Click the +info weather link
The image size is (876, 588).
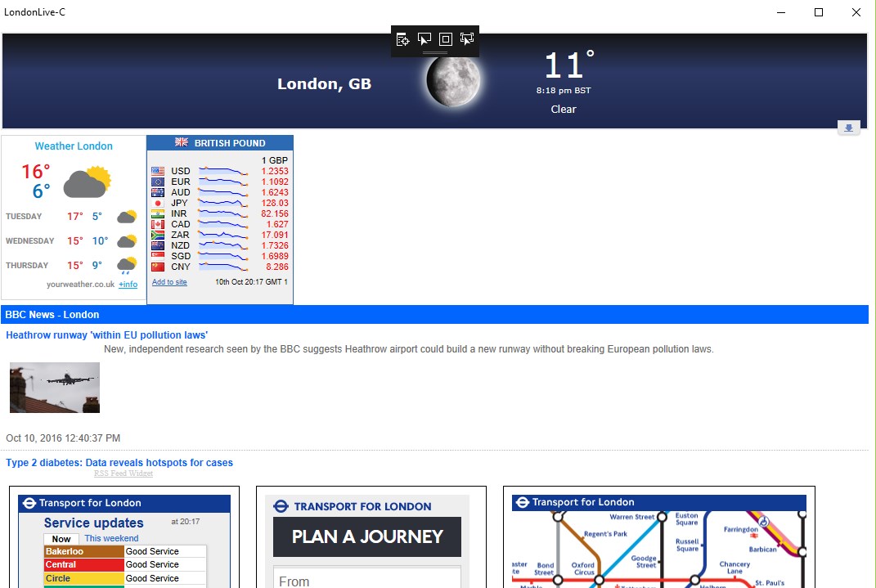[128, 285]
